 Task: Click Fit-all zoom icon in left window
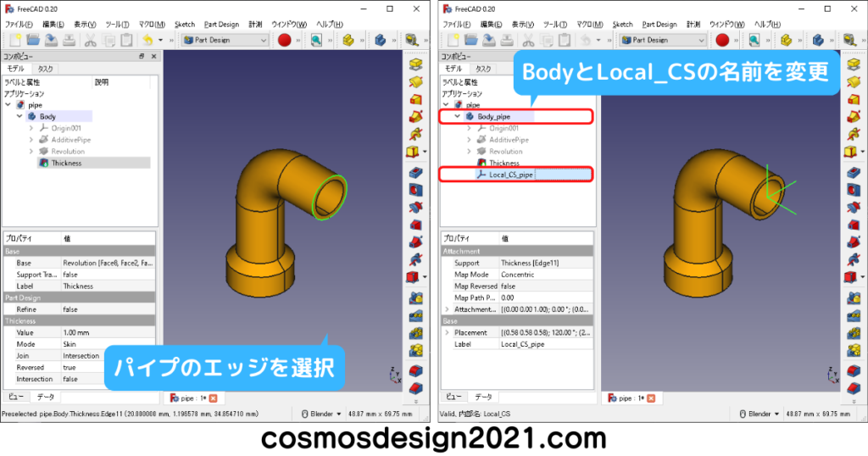click(316, 40)
